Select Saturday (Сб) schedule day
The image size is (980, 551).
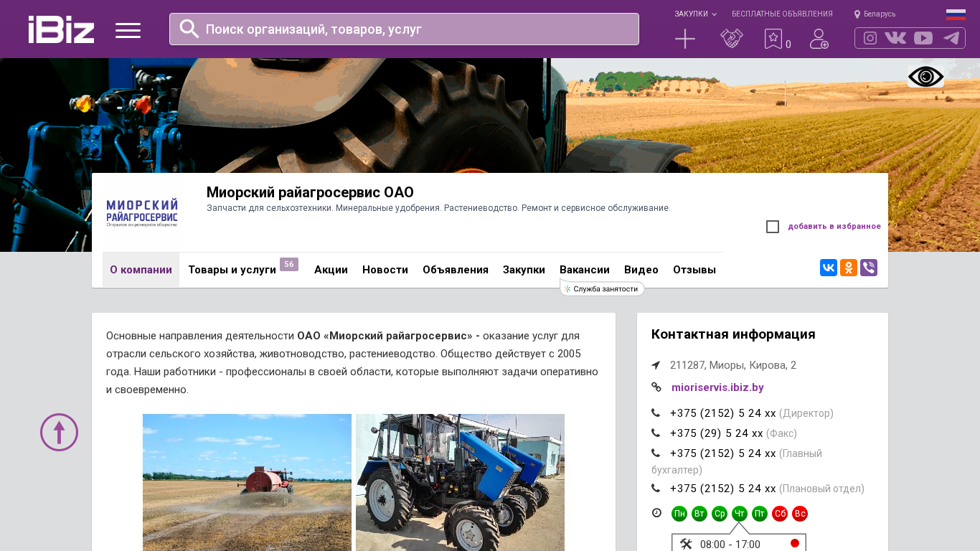[x=780, y=514]
